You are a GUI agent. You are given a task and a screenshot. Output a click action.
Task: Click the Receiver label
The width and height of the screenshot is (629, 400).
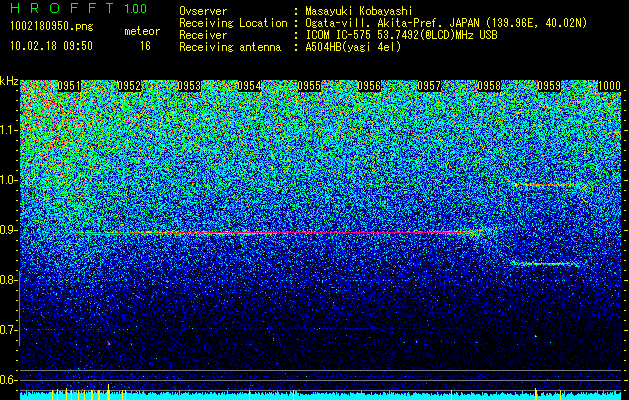pos(203,35)
